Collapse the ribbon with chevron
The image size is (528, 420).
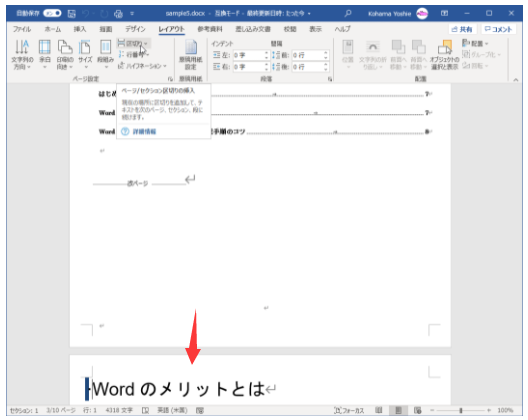(516, 80)
